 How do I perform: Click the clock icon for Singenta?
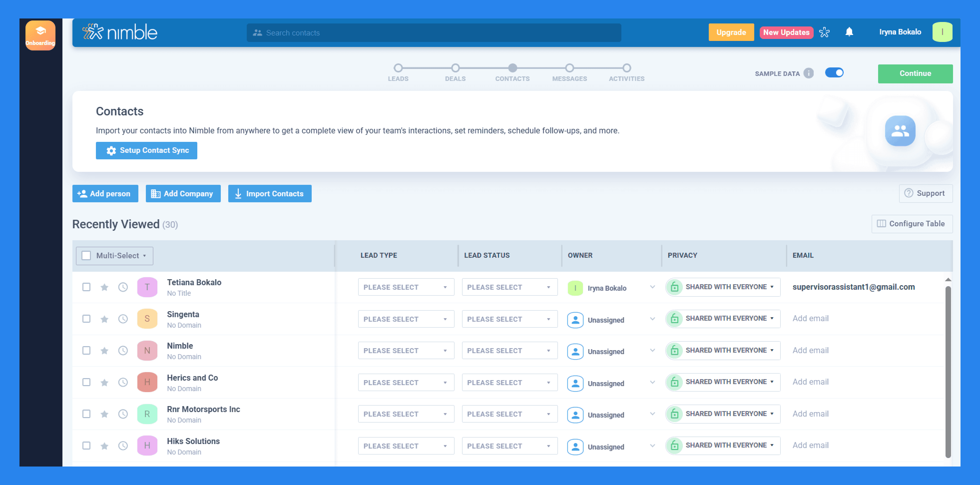(x=123, y=319)
